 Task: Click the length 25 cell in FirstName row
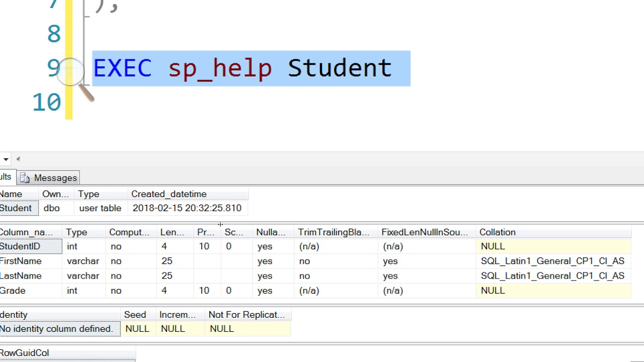click(176, 261)
